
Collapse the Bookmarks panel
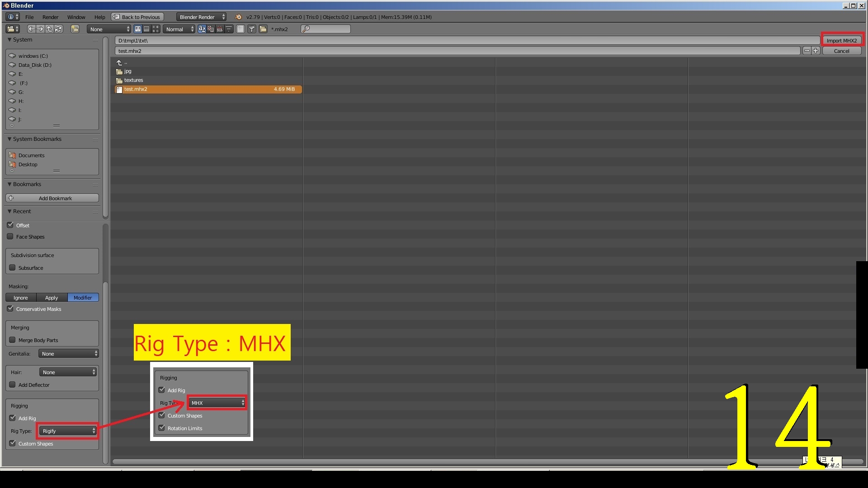[x=9, y=184]
